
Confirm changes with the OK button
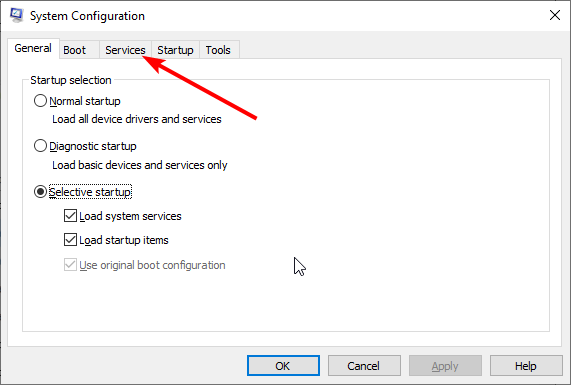click(283, 366)
